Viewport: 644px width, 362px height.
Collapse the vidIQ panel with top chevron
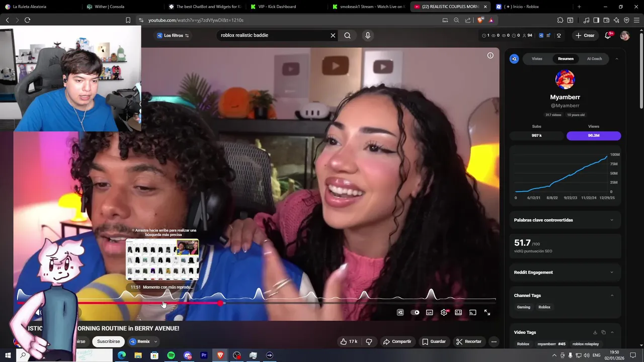(x=616, y=59)
